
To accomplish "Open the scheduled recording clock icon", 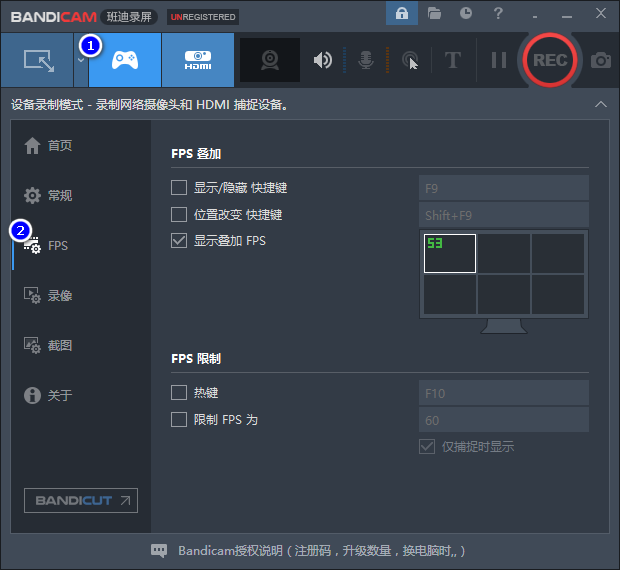I will click(466, 13).
